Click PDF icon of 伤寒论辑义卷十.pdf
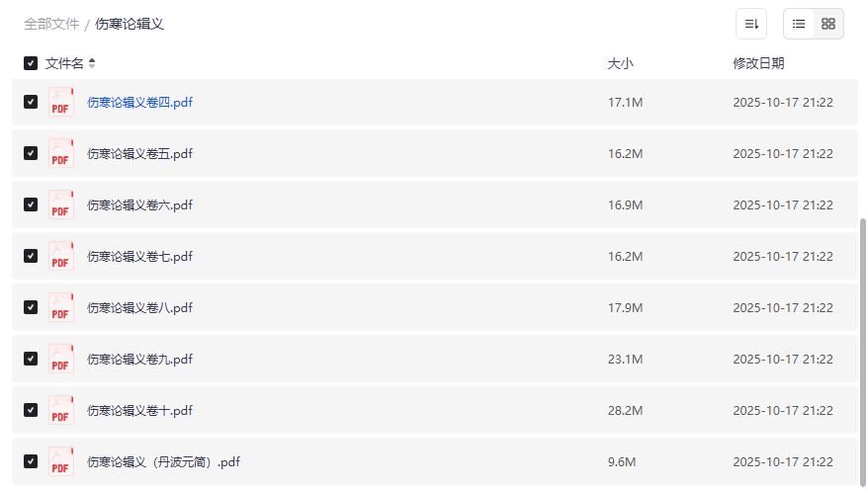This screenshot has height=489, width=868. click(61, 410)
